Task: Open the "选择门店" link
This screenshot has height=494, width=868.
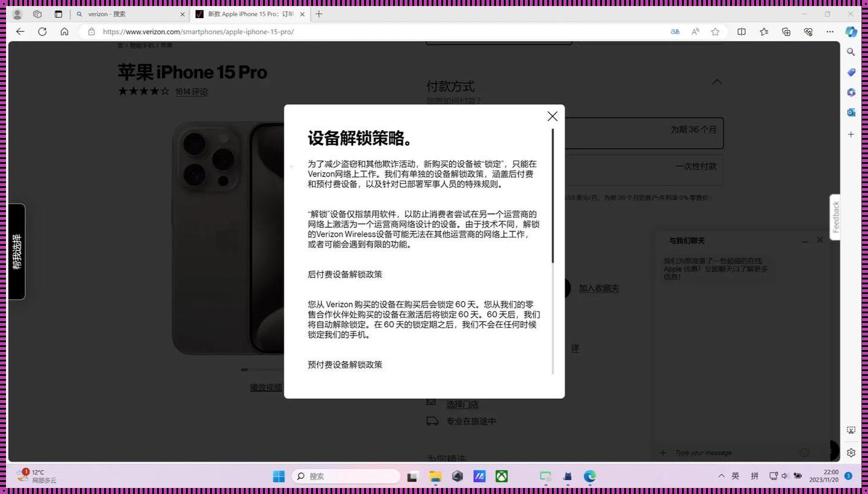Action: pos(462,405)
